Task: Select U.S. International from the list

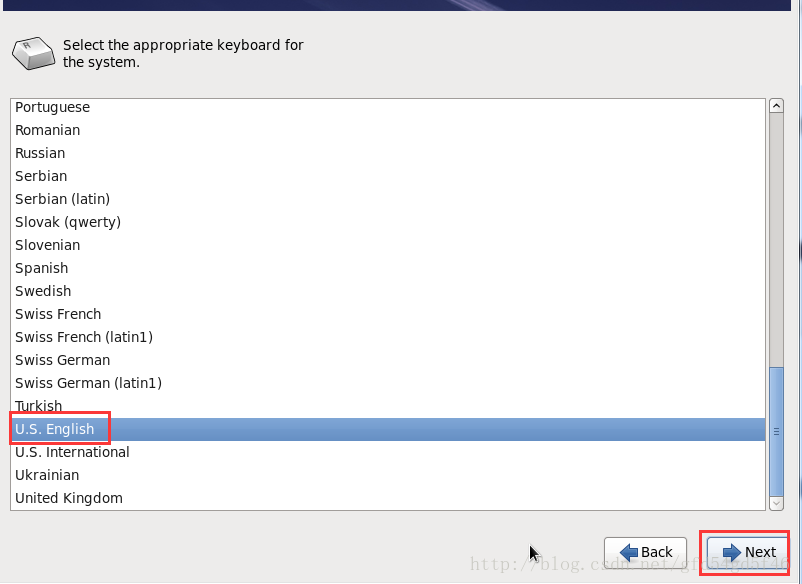Action: tap(72, 452)
